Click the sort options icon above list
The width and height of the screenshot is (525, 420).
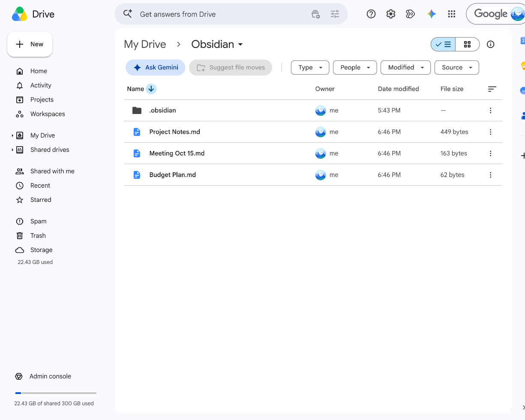[x=492, y=89]
